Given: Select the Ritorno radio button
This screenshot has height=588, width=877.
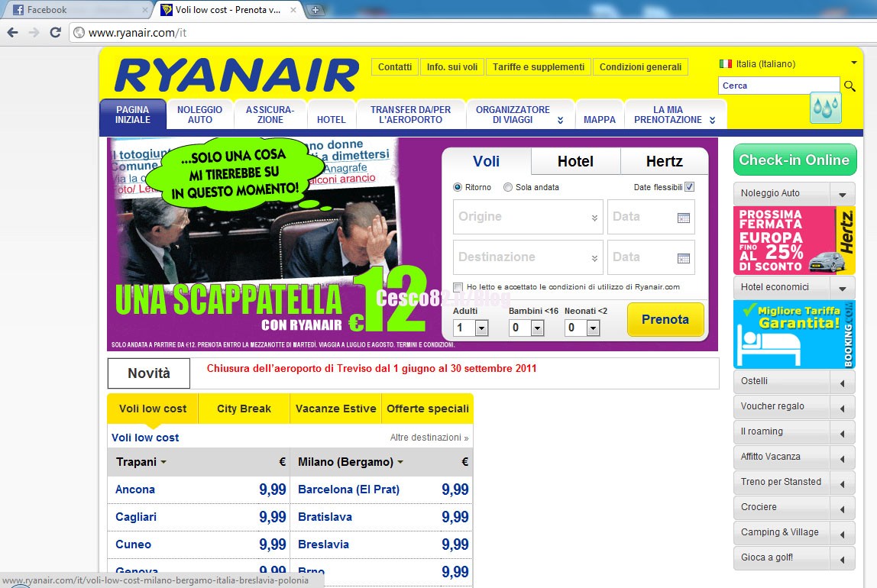Looking at the screenshot, I should [x=458, y=187].
